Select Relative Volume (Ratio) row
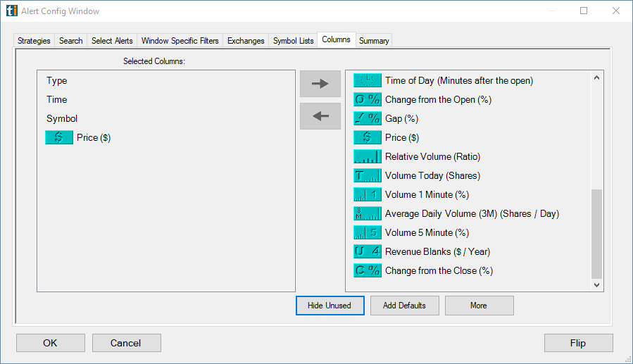This screenshot has height=364, width=633. point(432,156)
